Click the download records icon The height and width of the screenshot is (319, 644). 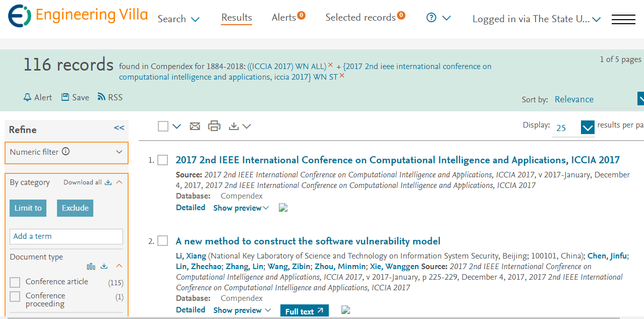(x=233, y=126)
